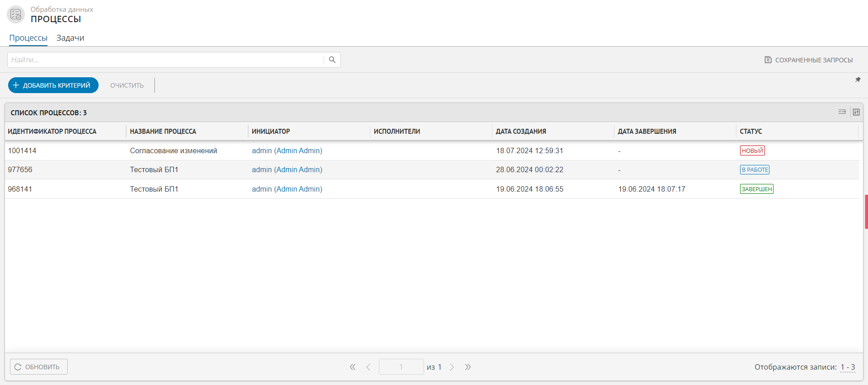Open saved queries (Сохраненные запросы)
Viewport: 868px width, 385px height.
[x=809, y=60]
